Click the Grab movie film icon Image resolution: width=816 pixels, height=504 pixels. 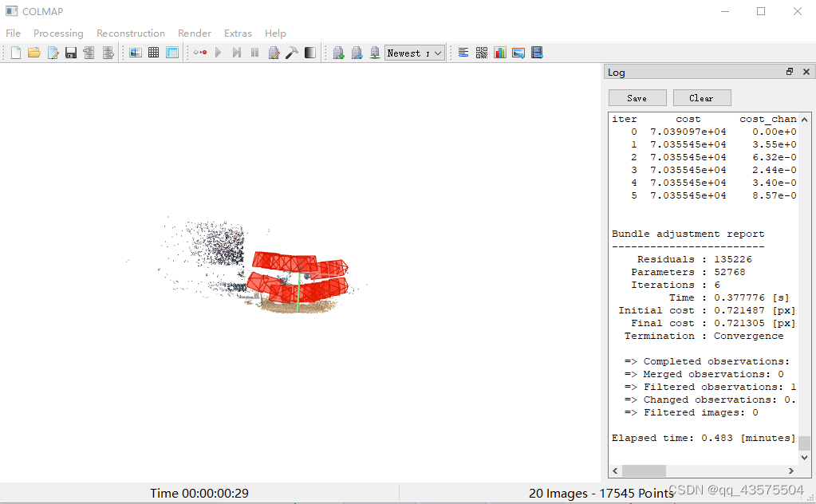click(537, 53)
